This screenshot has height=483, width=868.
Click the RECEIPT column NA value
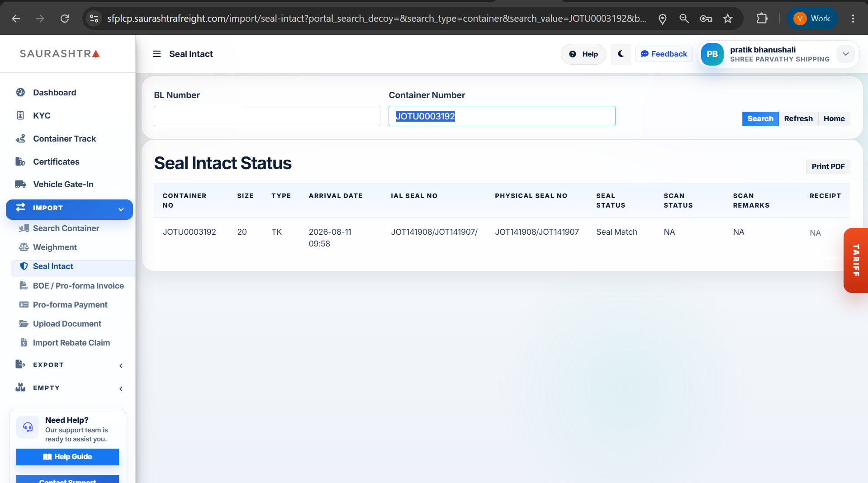[x=815, y=233]
